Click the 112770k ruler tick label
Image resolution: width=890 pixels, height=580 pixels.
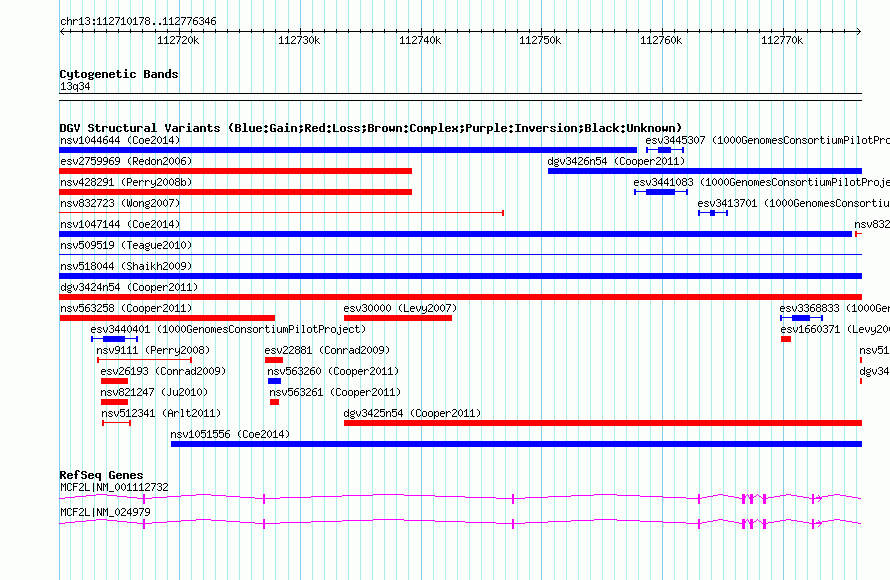tap(782, 40)
